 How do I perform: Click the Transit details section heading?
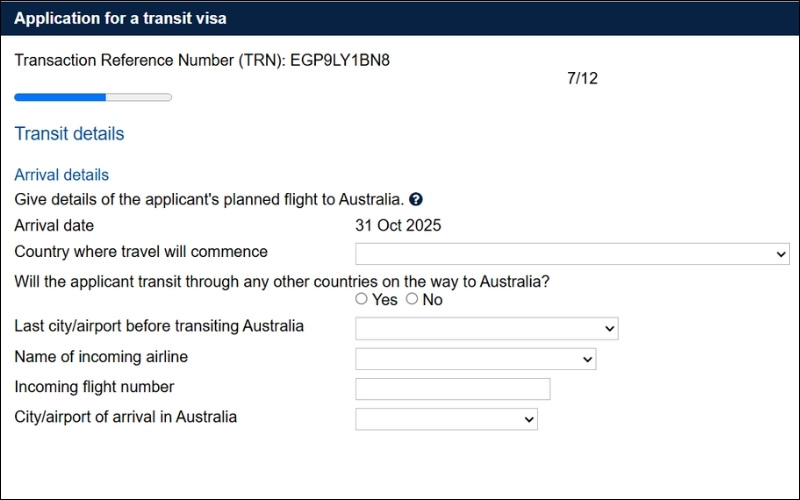tap(69, 134)
